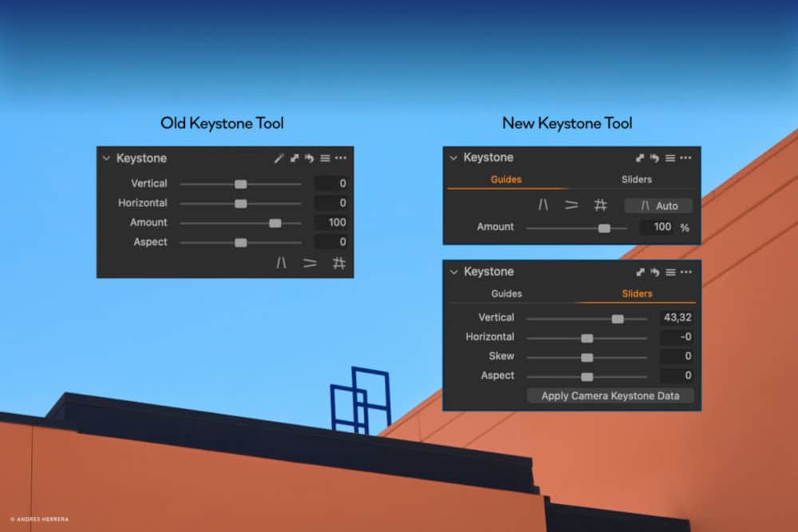Click Amount value field showing 100 in old panel
The image size is (798, 532).
(331, 223)
